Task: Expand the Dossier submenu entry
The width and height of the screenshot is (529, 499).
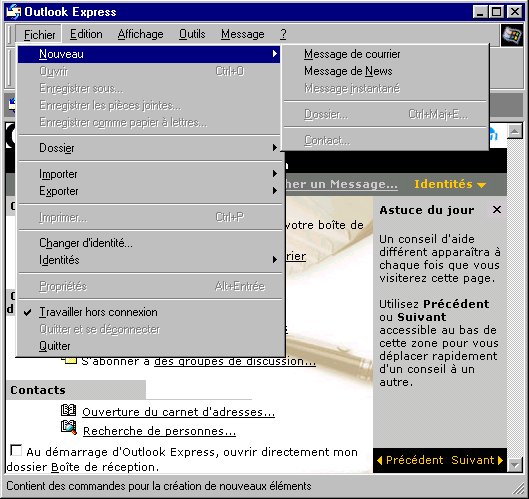Action: (x=149, y=148)
